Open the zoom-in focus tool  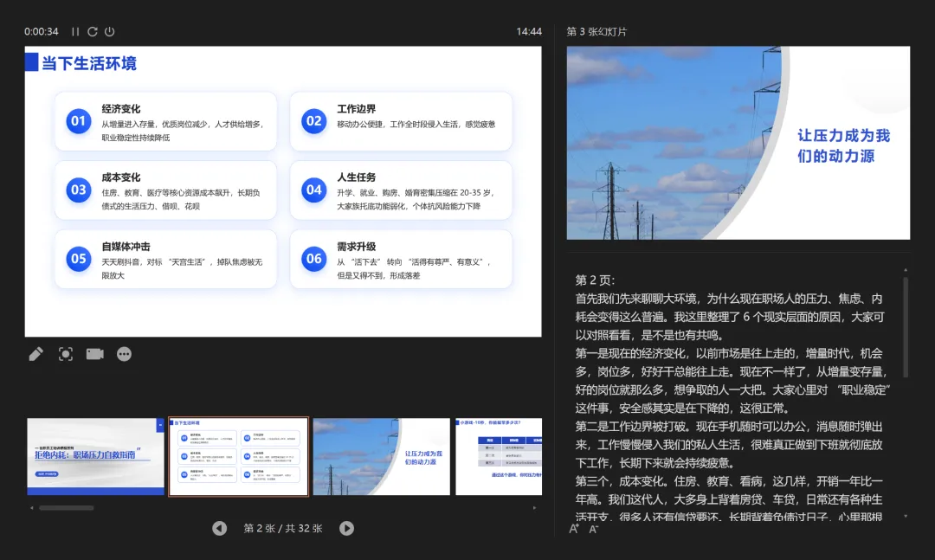(x=66, y=354)
